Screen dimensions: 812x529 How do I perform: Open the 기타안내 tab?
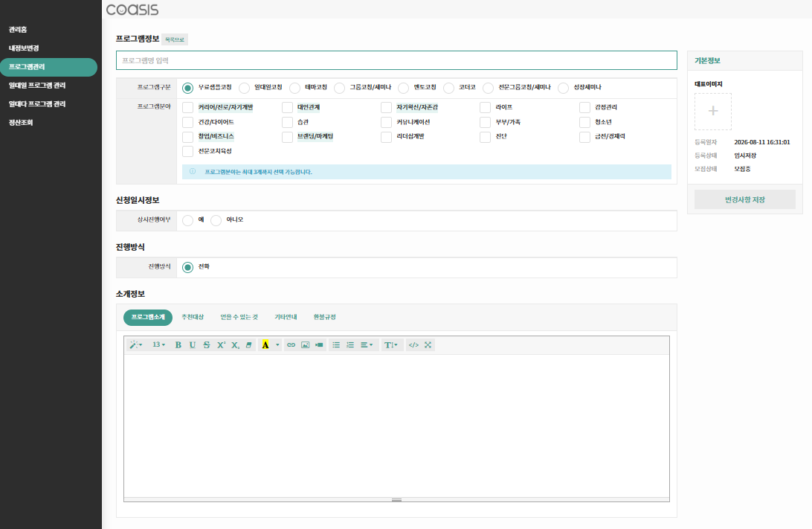click(286, 317)
